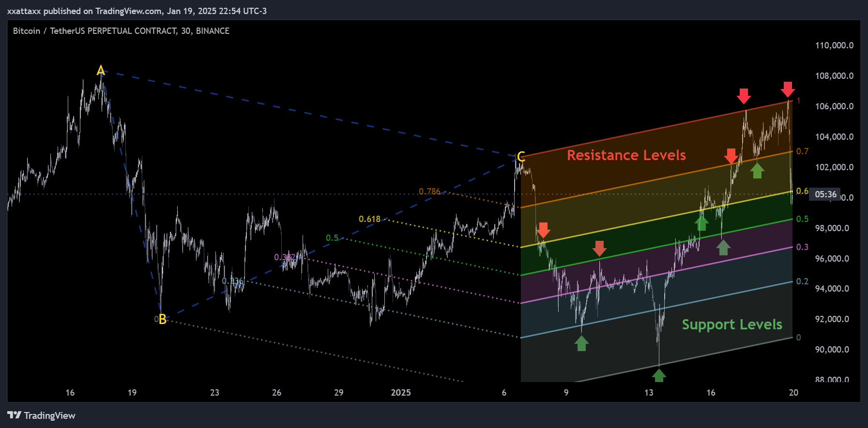Click 90,000.0 on the price axis
Viewport: 868px width, 428px height.
tap(832, 350)
